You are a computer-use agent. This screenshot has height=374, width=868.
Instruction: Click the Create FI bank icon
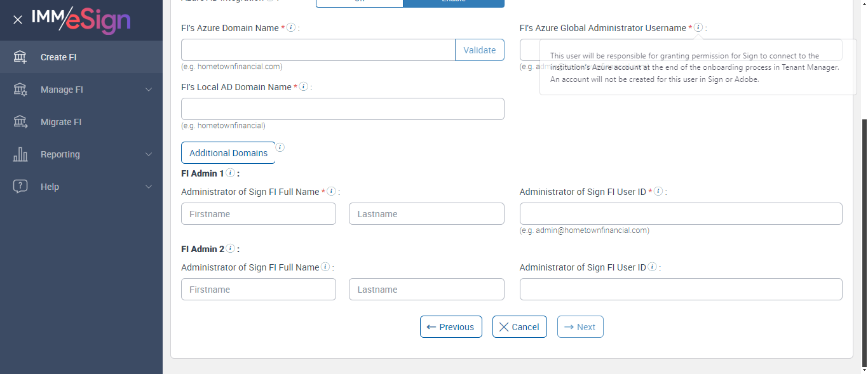tap(20, 57)
